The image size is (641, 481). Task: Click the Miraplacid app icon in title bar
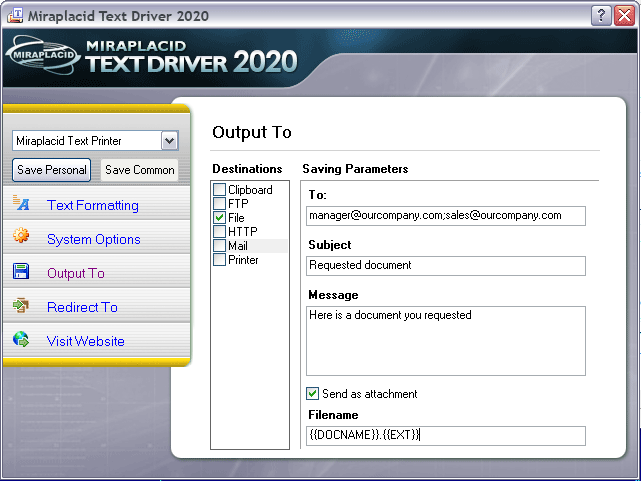[x=15, y=16]
